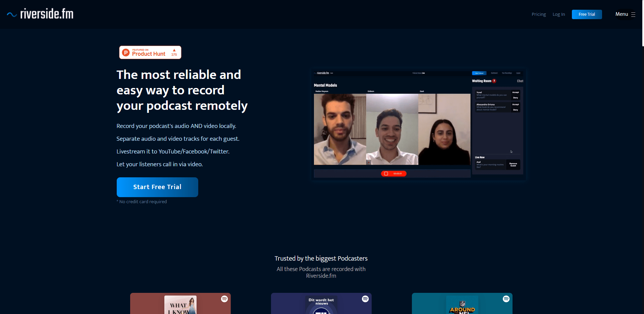Click the Log In link
This screenshot has height=314, width=644.
(x=559, y=14)
